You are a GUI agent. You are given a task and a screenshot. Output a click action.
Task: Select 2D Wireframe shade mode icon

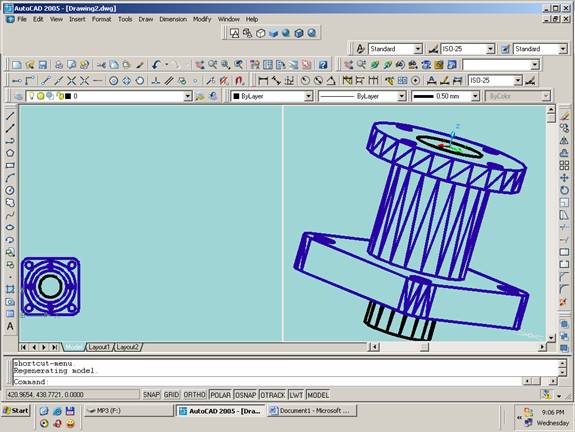point(234,33)
